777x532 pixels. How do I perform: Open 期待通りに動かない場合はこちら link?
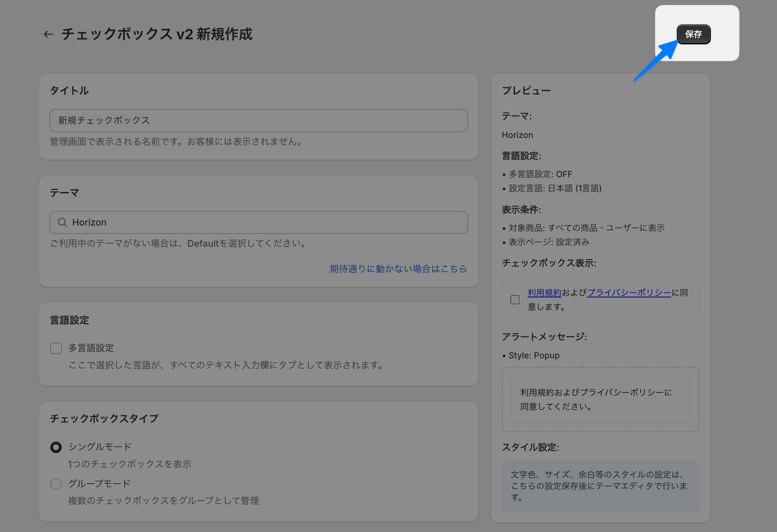398,269
